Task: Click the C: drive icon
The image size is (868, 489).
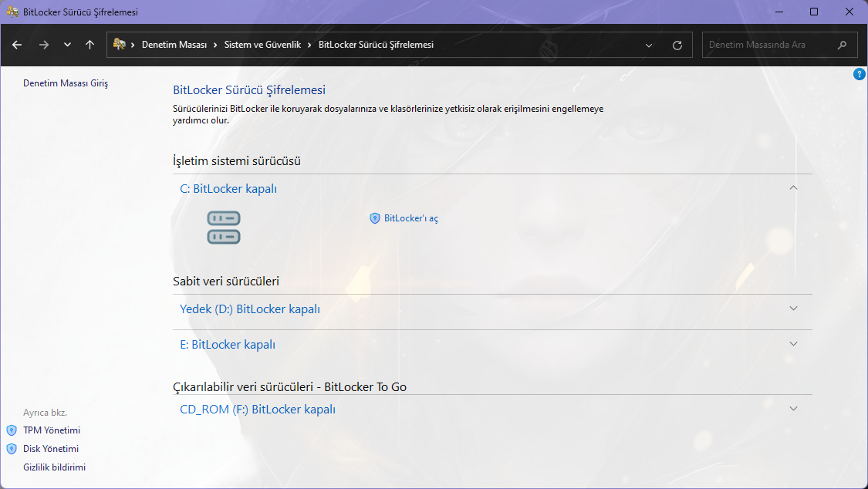Action: click(x=224, y=228)
